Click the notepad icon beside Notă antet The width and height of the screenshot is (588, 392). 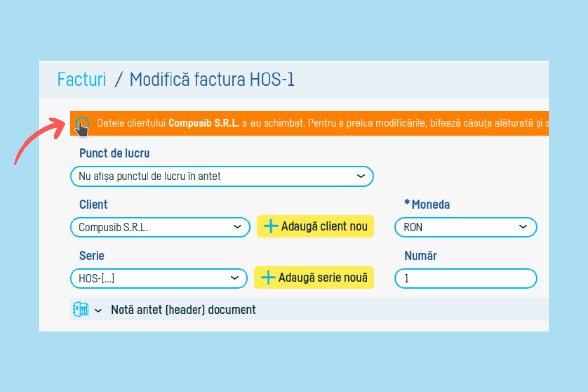coord(80,309)
